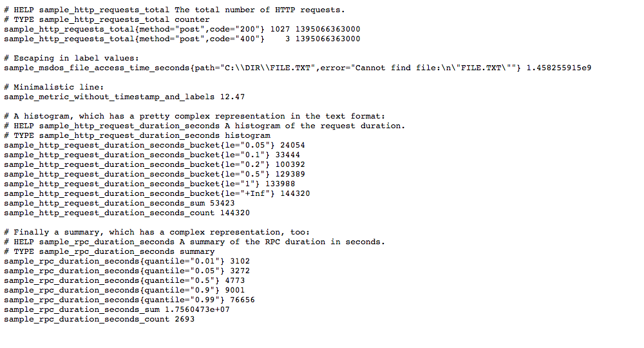644x348 pixels.
Task: Click the sample_metric_without_timestamp_and_labels line
Action: tap(124, 97)
